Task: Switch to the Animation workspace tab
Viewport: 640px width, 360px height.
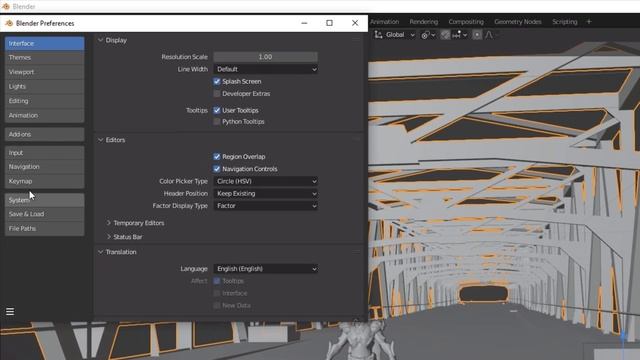Action: click(385, 22)
